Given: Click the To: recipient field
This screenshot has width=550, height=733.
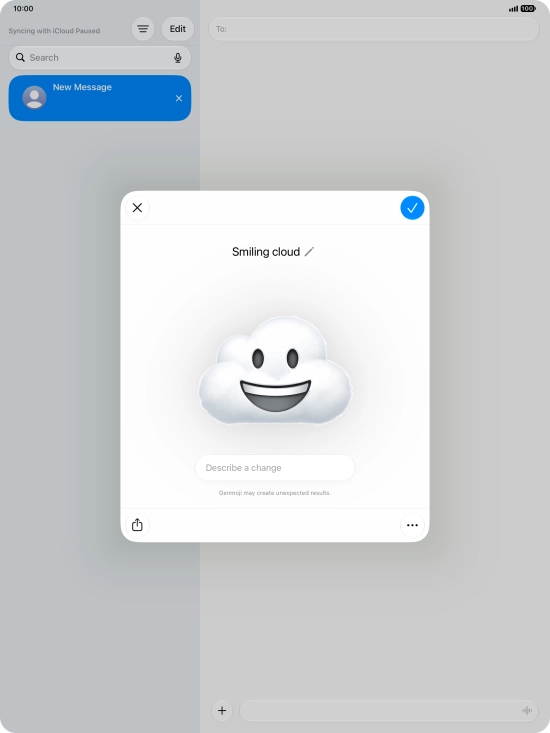Looking at the screenshot, I should [374, 29].
